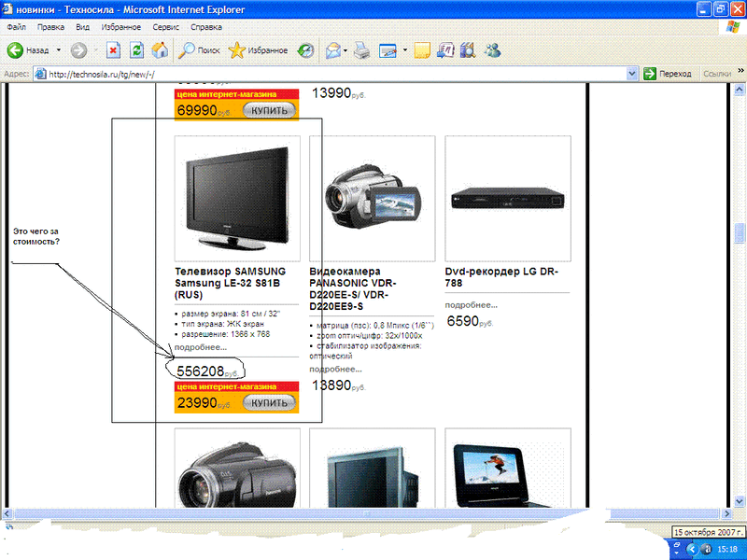This screenshot has height=560, width=747.
Task: Click the vertical scrollbar down arrow
Action: [740, 501]
